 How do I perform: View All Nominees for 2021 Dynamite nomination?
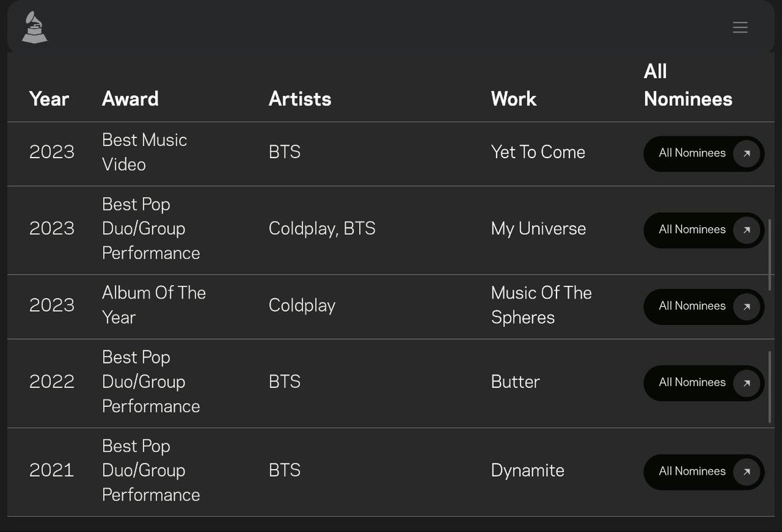tap(704, 472)
